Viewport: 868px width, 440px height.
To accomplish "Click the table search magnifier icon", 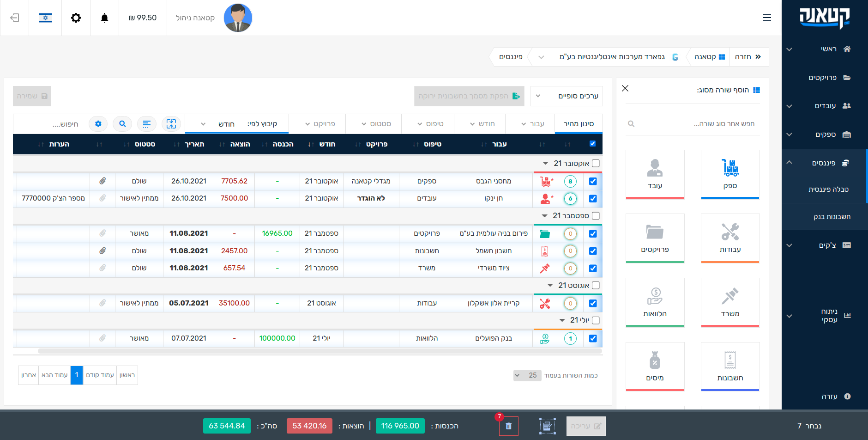I will [x=122, y=124].
